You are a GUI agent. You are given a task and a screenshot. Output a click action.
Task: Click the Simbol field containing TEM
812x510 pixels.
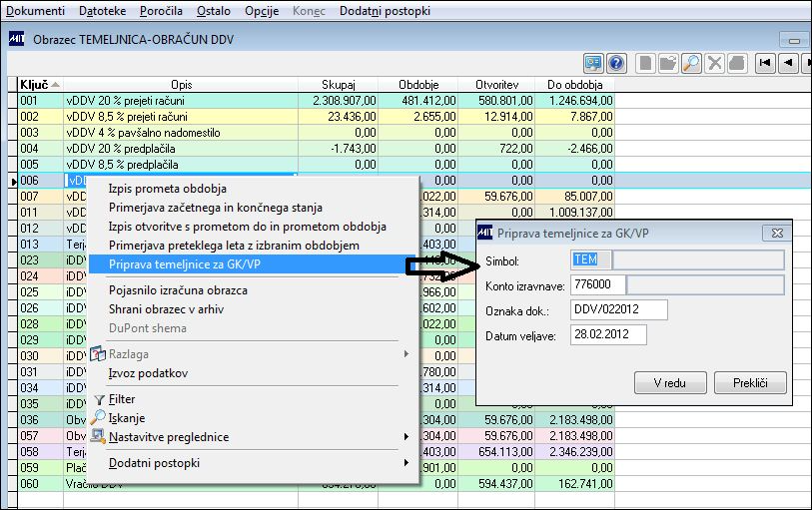tap(591, 259)
